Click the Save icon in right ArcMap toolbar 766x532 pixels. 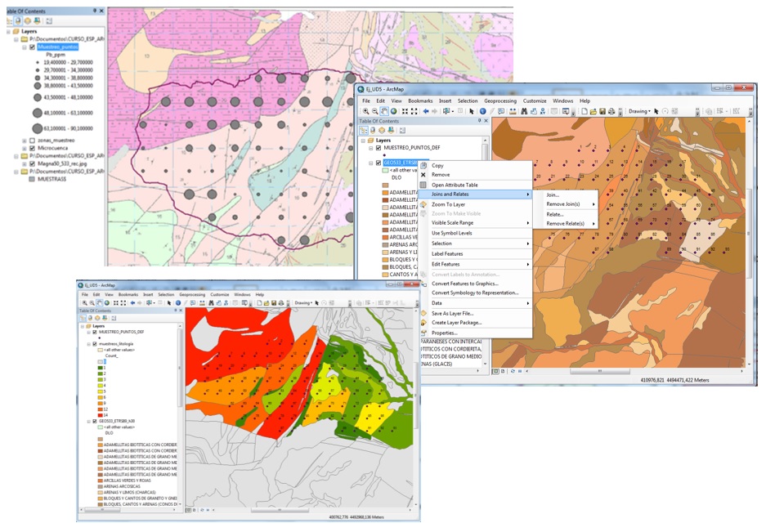point(602,112)
